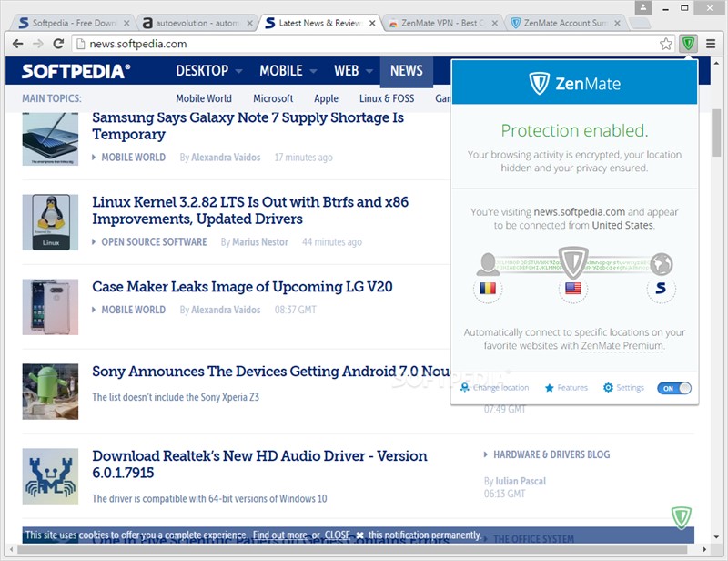Screen dimensions: 728x561
Task: Click the Softpedia logo in site header
Action: [76, 71]
